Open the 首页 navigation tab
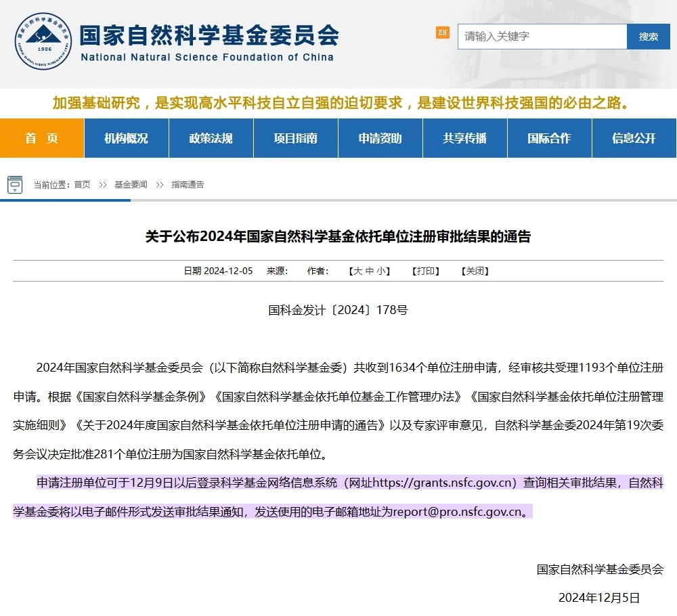 tap(42, 138)
